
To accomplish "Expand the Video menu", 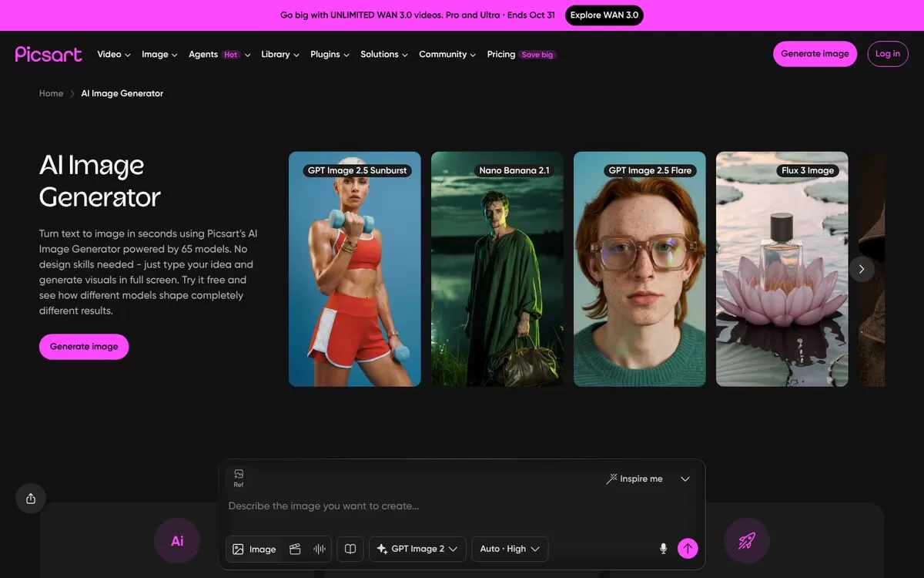I will (114, 55).
